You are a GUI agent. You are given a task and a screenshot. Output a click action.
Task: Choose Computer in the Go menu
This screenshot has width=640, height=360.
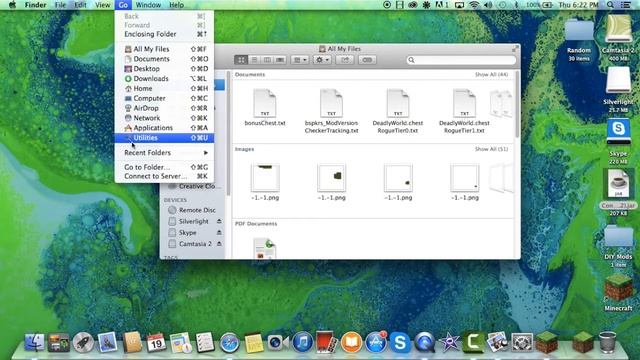[x=164, y=98]
